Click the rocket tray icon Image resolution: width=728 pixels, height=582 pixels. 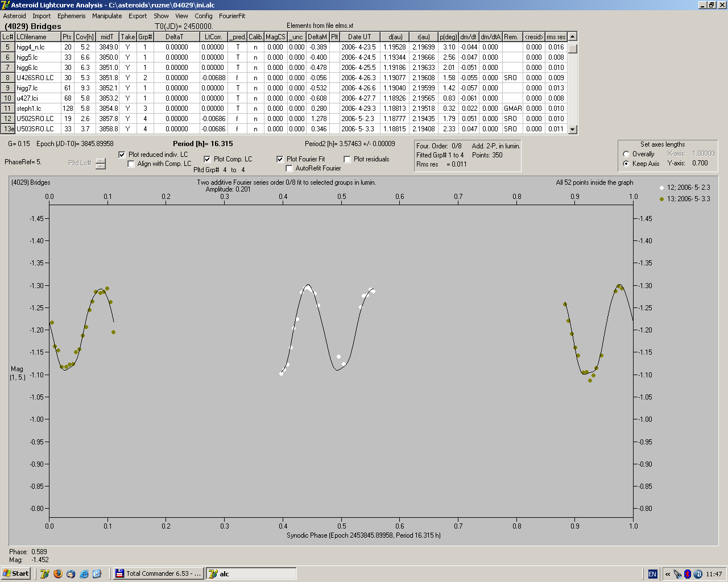[677, 574]
